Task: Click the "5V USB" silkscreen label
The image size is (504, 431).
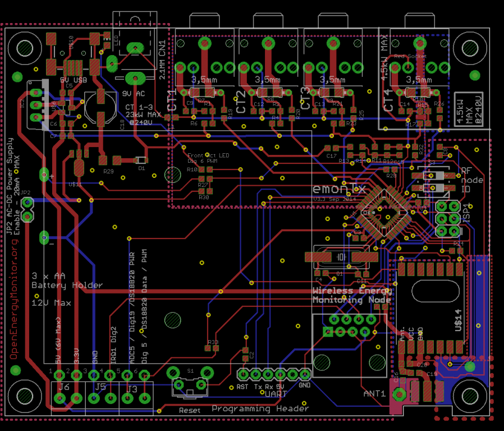Action: tap(74, 80)
